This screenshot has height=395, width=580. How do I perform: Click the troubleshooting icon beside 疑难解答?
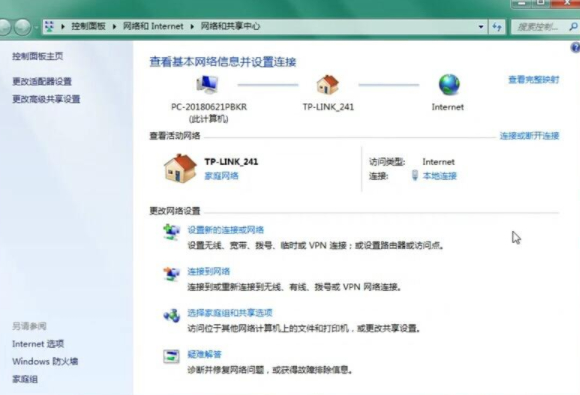click(171, 357)
